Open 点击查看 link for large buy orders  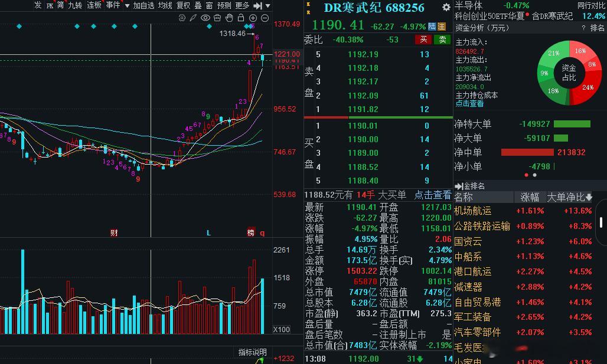pyautogui.click(x=432, y=195)
